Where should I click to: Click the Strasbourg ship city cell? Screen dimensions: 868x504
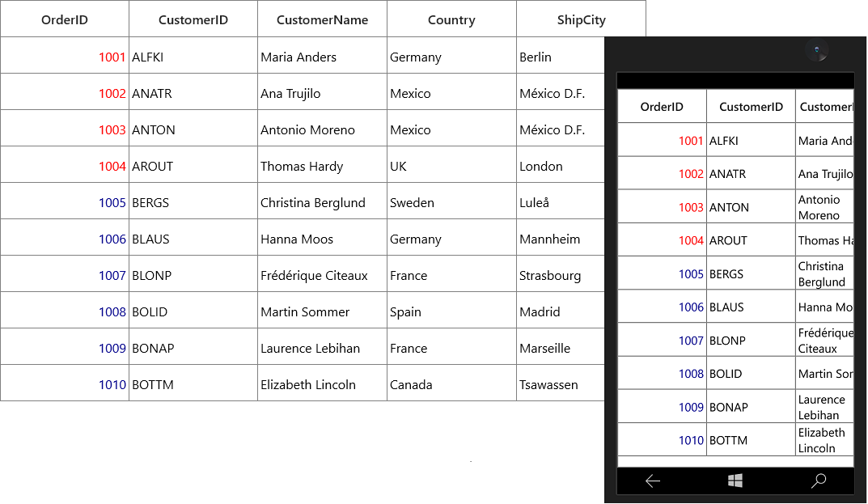click(x=561, y=275)
